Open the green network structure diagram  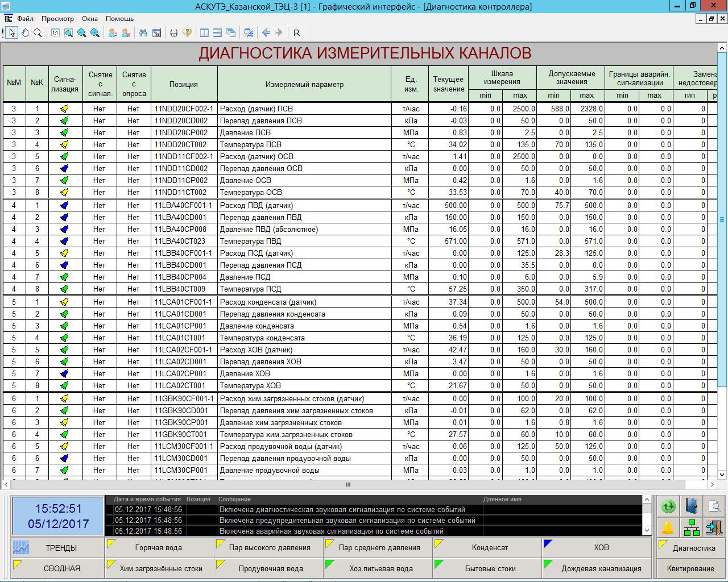pyautogui.click(x=692, y=527)
